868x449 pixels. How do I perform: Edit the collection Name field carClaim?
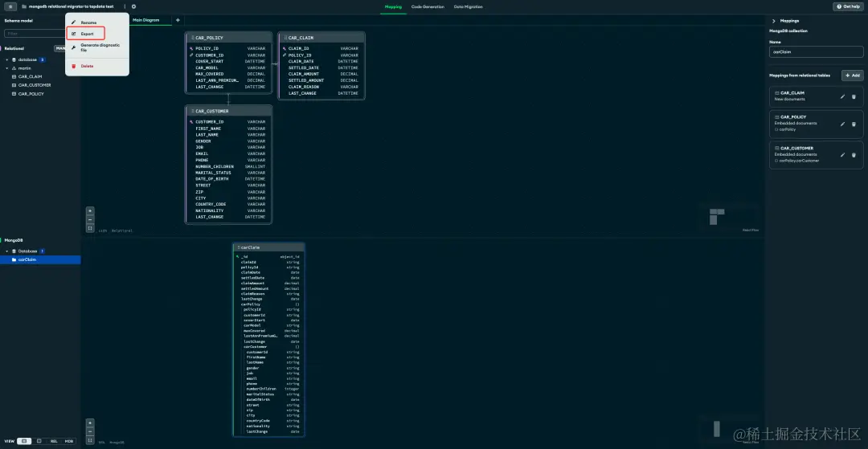(816, 51)
